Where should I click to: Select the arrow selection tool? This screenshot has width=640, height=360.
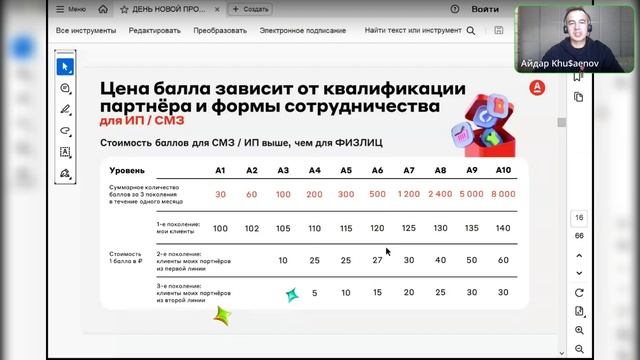click(65, 67)
